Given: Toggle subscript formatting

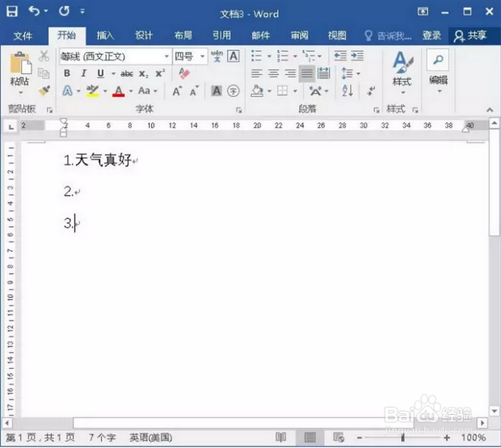Looking at the screenshot, I should (144, 73).
